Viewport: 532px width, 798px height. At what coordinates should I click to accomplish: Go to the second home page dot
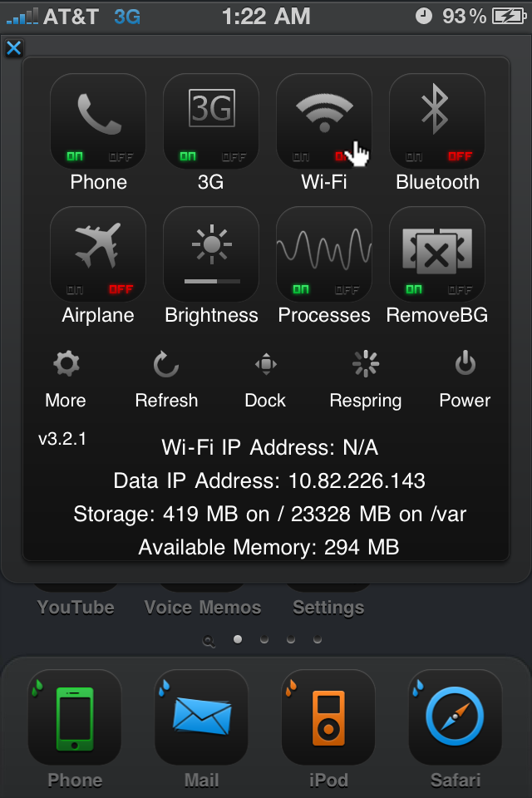pos(264,639)
